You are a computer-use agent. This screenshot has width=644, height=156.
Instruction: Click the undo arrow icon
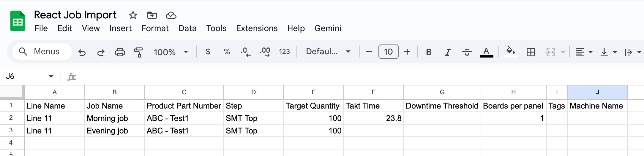[x=82, y=52]
